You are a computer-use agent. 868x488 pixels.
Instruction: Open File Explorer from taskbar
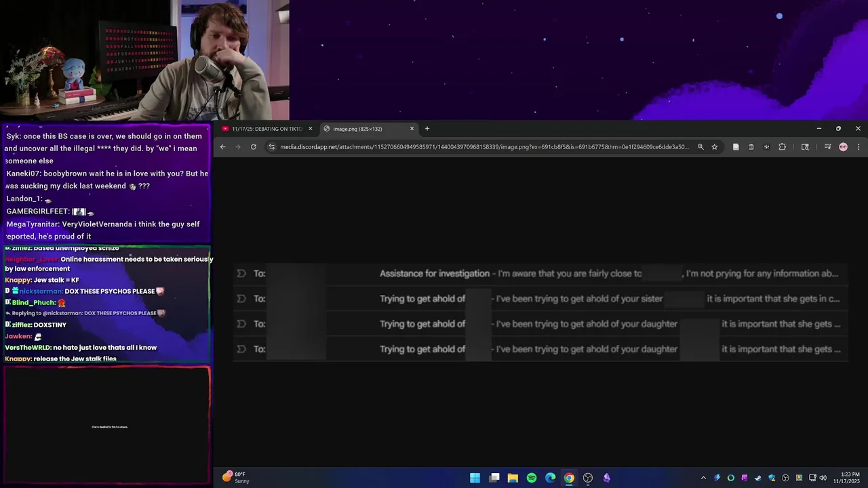513,478
